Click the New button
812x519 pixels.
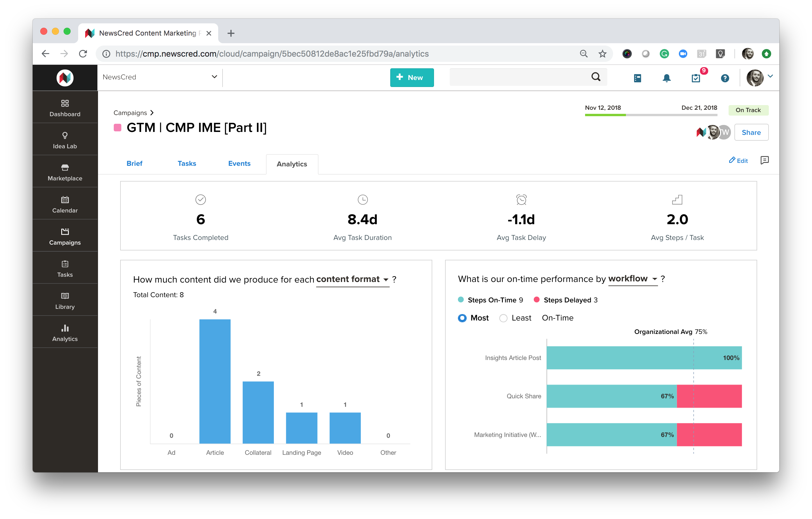pos(412,78)
